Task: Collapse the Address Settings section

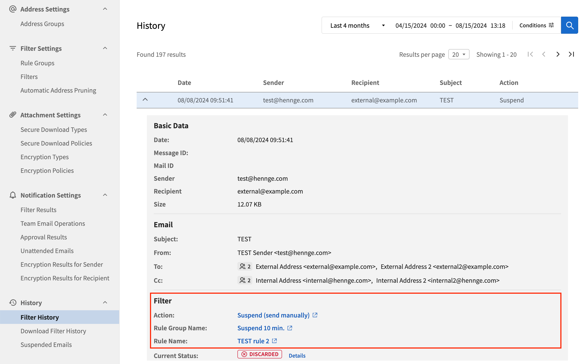Action: coord(105,9)
